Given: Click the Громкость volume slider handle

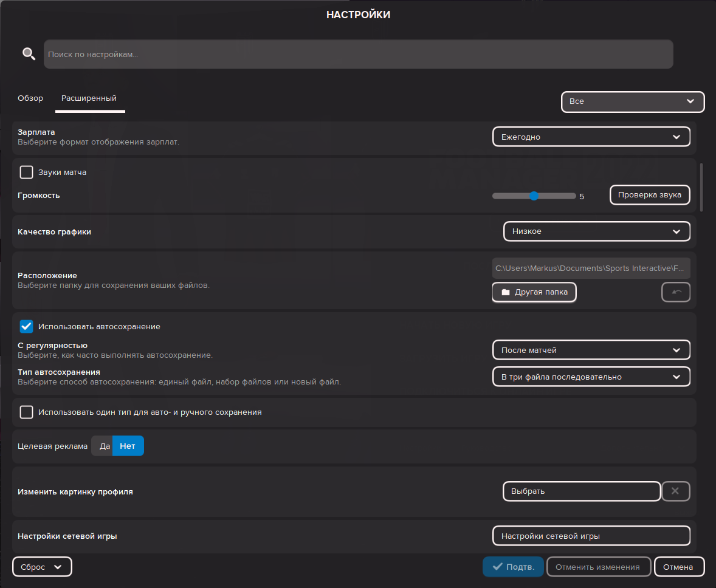Looking at the screenshot, I should click(x=534, y=196).
